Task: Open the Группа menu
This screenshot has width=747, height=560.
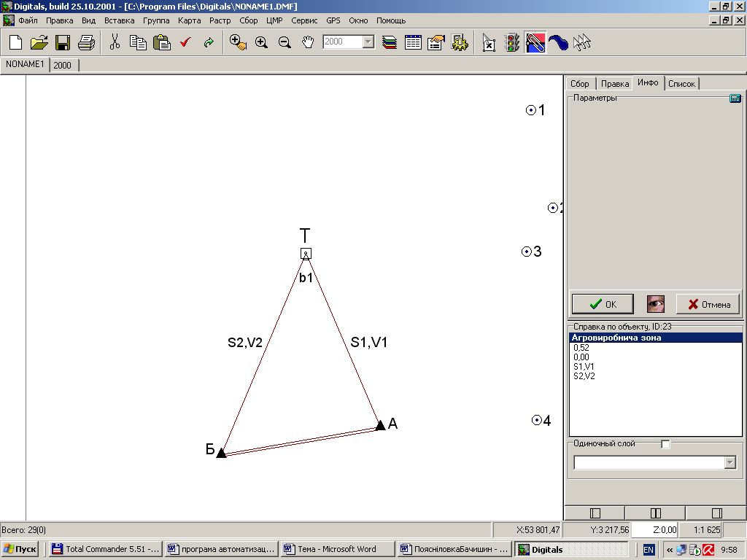Action: coord(156,20)
